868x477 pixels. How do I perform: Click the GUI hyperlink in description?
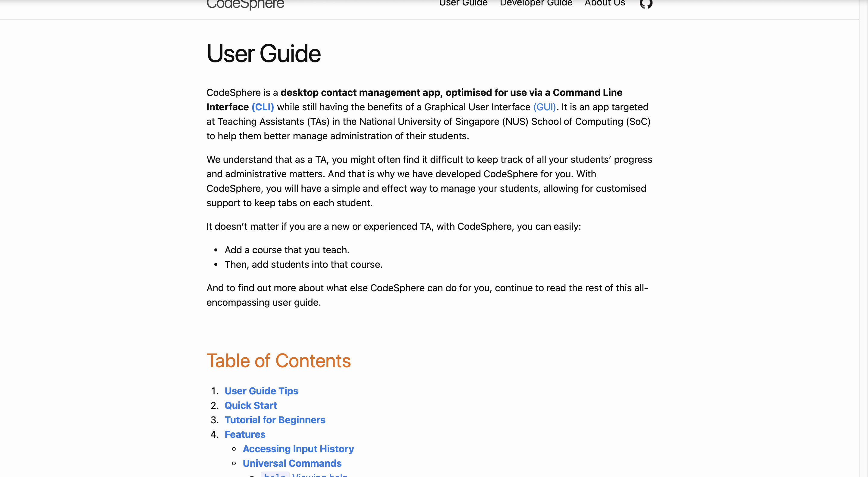(544, 107)
